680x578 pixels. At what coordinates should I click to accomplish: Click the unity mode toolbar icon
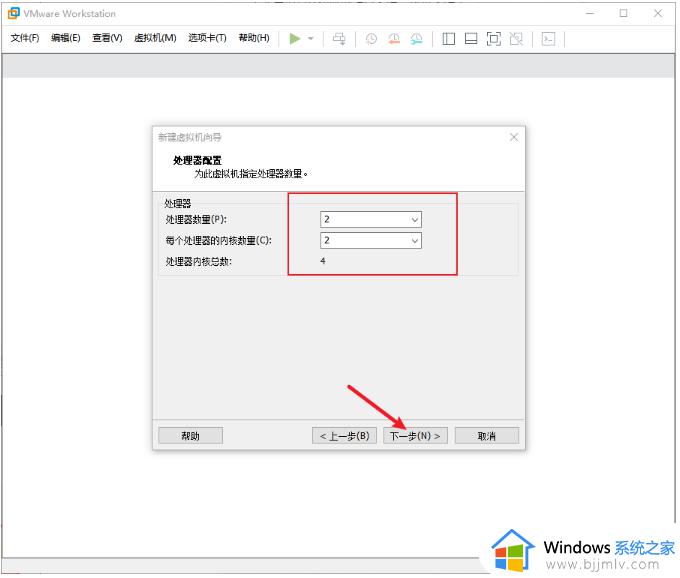tap(516, 39)
